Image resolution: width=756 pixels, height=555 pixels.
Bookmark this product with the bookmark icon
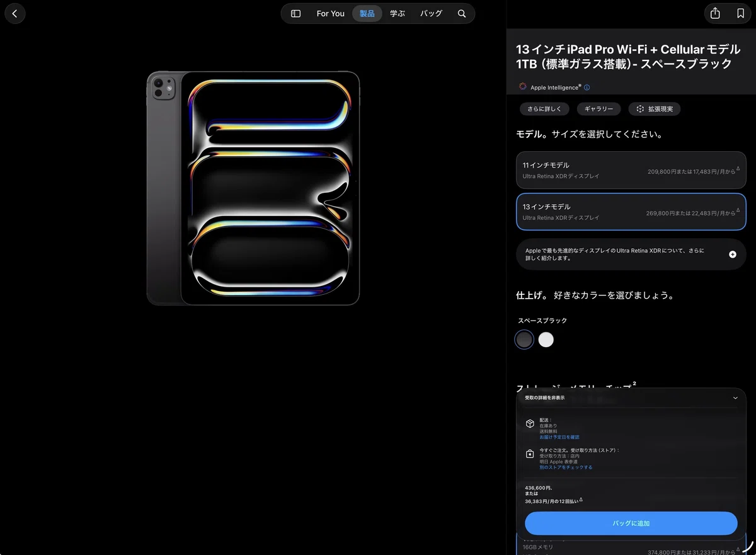coord(740,13)
